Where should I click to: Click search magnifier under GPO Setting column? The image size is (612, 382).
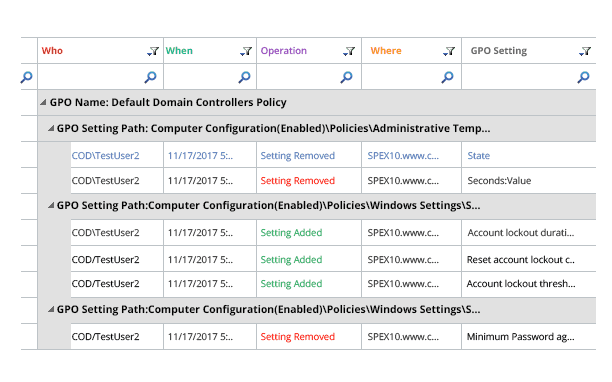[x=584, y=77]
